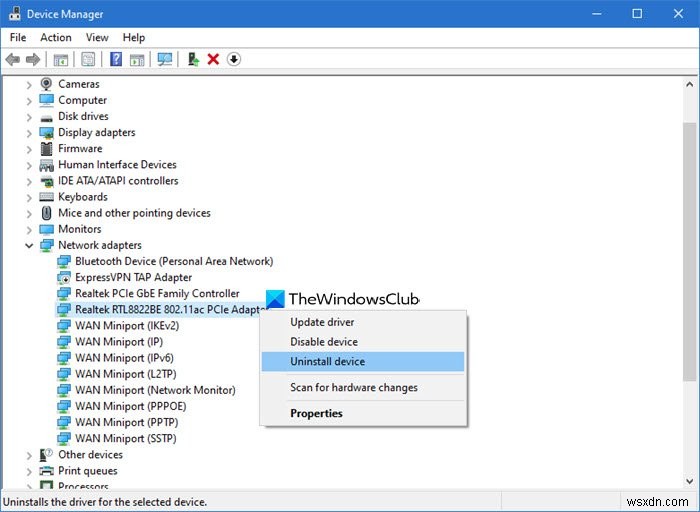Click the Cameras category icon
This screenshot has height=512, width=700.
(x=46, y=84)
